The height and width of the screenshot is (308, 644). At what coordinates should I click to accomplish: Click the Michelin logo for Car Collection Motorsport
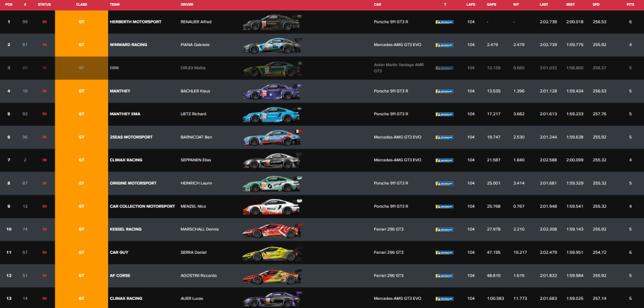pyautogui.click(x=445, y=206)
